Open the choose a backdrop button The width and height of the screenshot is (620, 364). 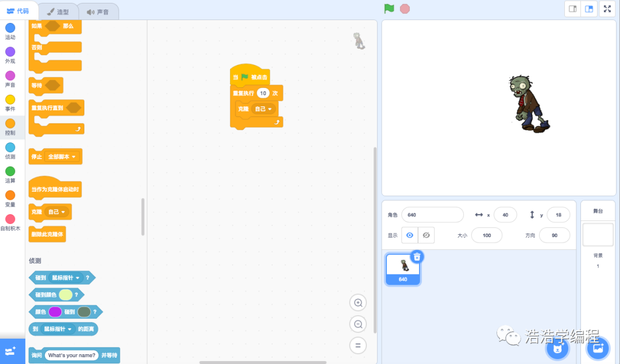(598, 348)
